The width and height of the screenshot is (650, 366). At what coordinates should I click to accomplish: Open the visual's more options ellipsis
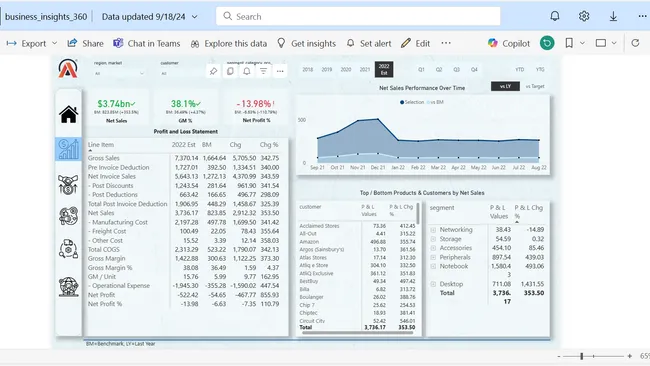click(x=280, y=71)
